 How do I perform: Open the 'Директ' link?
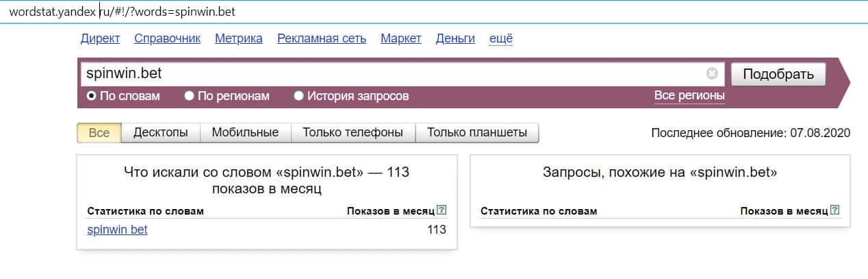point(100,38)
